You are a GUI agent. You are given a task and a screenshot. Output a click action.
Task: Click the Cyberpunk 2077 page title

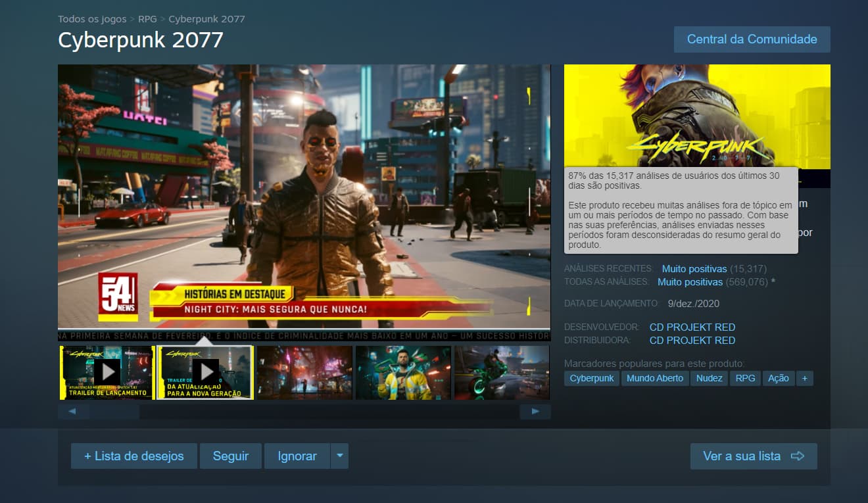(x=141, y=40)
